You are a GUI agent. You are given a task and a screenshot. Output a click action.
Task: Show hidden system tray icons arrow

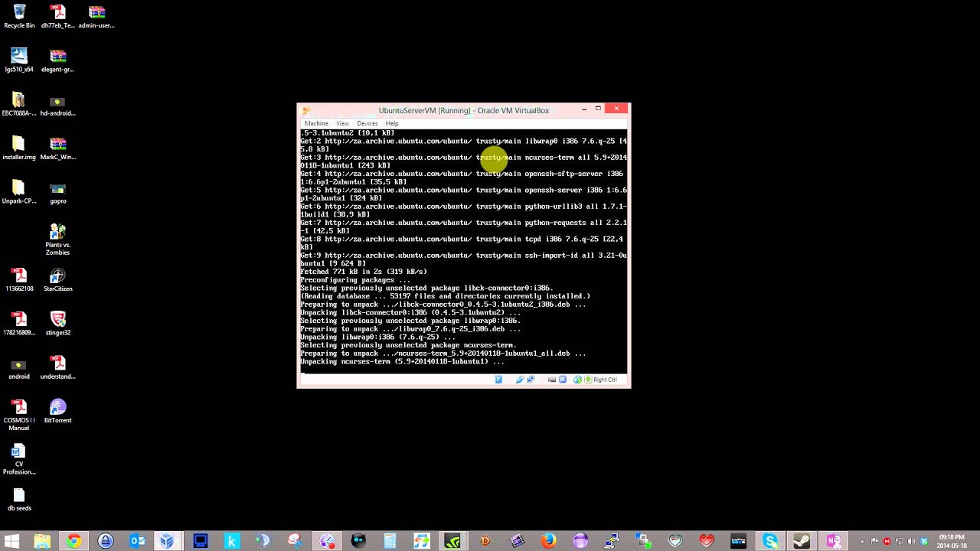click(862, 542)
